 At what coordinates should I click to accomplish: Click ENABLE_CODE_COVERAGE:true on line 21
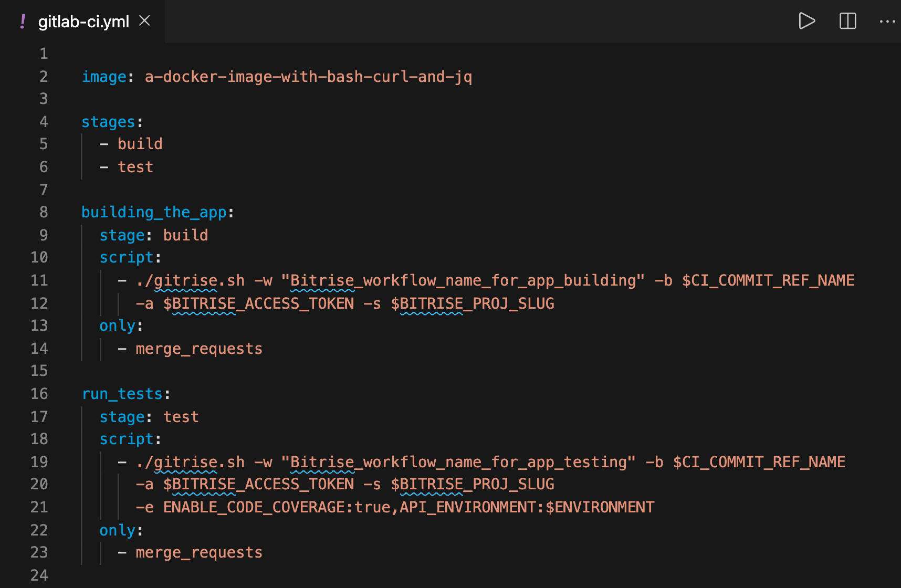[x=277, y=507]
